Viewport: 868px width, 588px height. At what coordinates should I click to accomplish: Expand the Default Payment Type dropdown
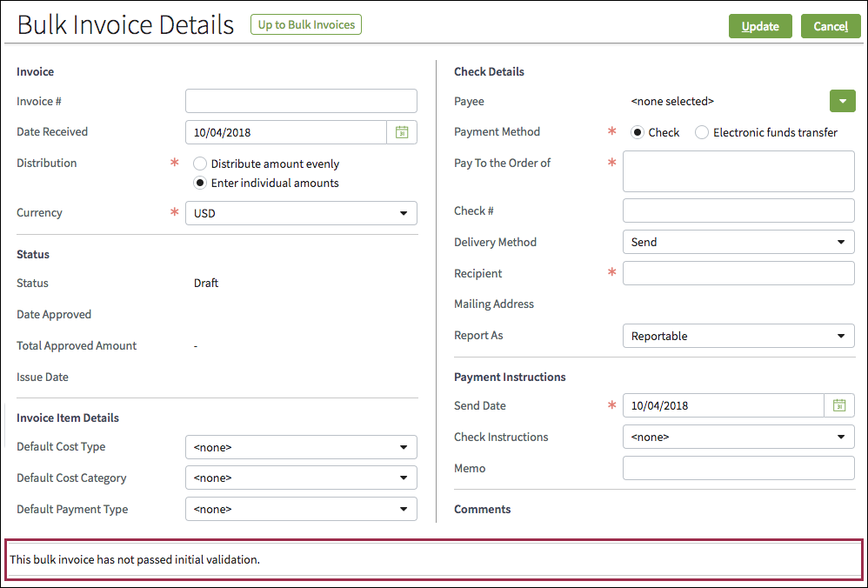301,509
